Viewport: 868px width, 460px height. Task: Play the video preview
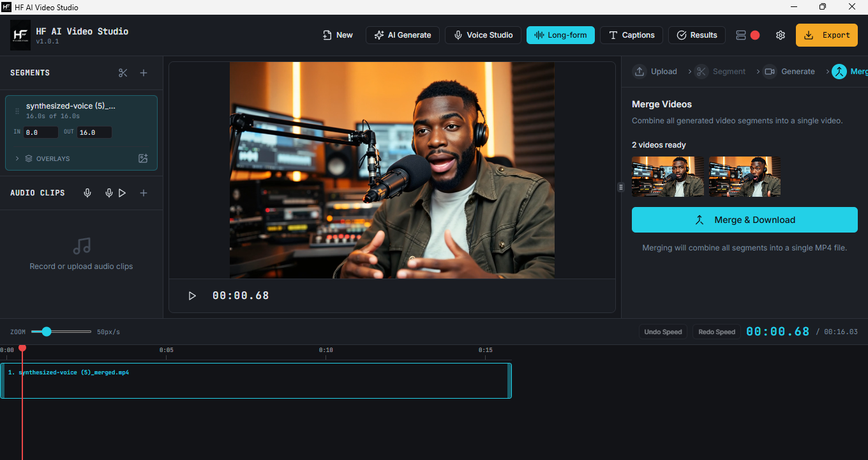(x=192, y=296)
